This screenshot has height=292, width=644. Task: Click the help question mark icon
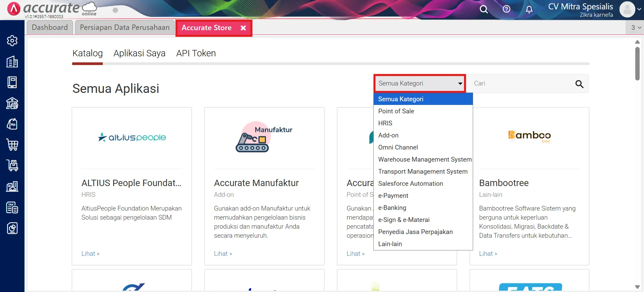[x=506, y=9]
